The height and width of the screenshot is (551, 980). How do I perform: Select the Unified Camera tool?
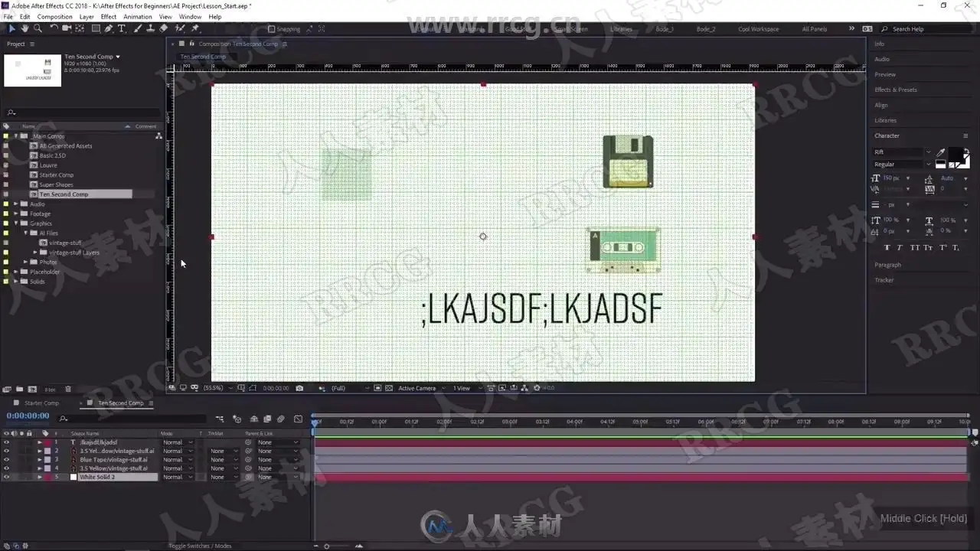coord(67,28)
